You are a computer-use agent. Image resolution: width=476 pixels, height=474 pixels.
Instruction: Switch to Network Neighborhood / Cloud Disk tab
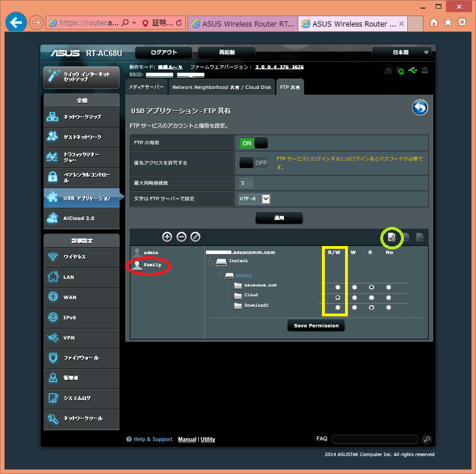(x=222, y=87)
